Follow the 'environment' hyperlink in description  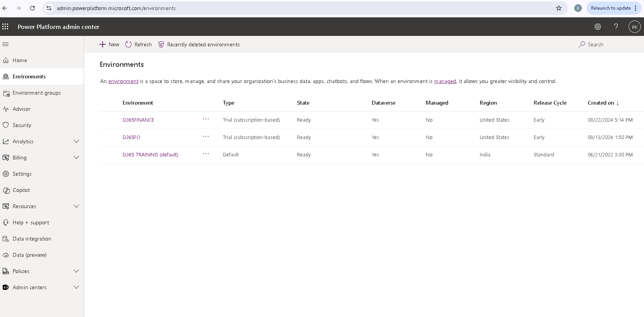click(x=123, y=81)
